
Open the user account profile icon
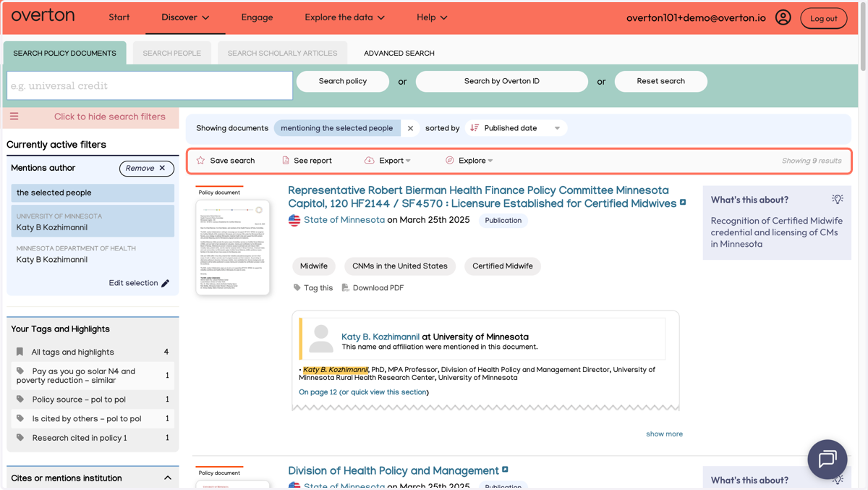tap(783, 17)
